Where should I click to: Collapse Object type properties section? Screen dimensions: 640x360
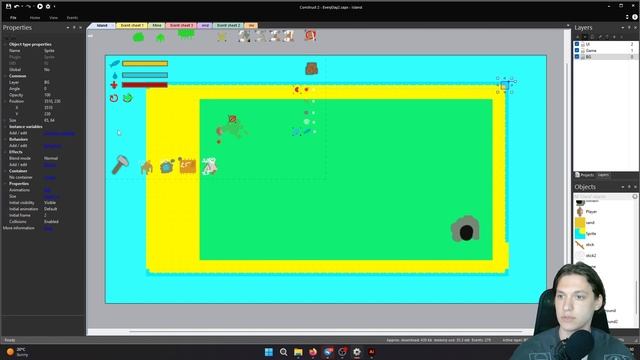click(5, 44)
